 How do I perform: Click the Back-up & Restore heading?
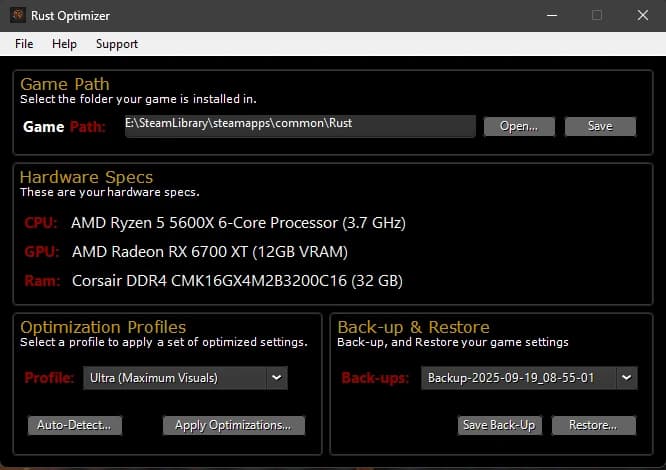pos(413,327)
